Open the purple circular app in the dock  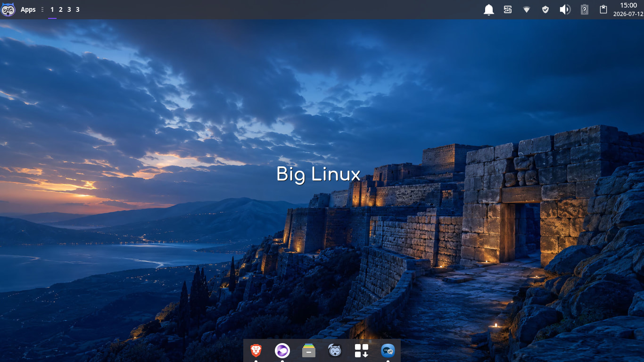[x=282, y=351]
